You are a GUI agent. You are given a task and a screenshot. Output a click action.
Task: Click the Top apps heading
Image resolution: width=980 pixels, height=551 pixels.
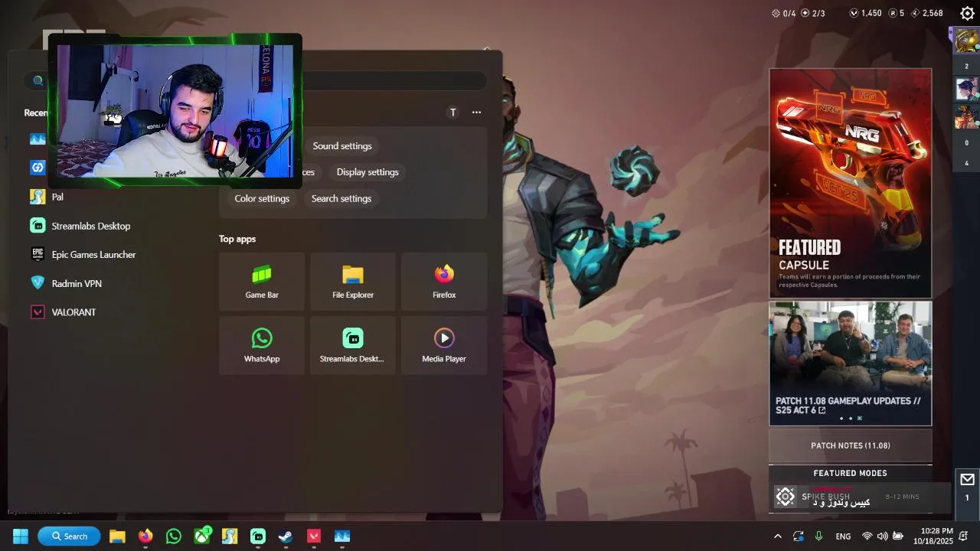click(237, 239)
